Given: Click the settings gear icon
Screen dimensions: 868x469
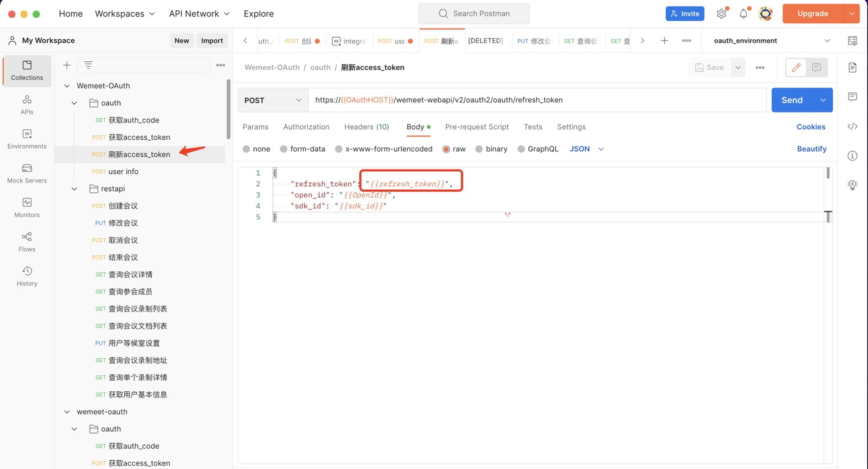Looking at the screenshot, I should click(x=722, y=13).
